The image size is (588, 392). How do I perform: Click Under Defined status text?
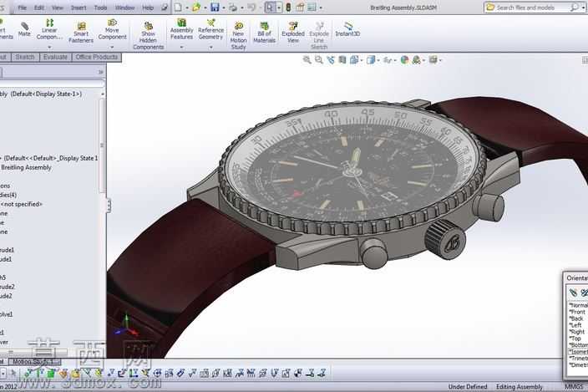pyautogui.click(x=467, y=387)
